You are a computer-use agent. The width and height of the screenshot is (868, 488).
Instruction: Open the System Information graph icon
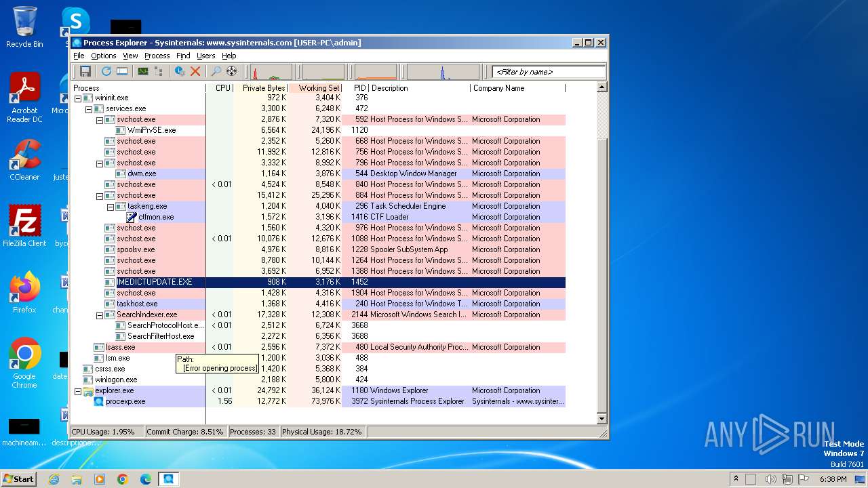(143, 71)
